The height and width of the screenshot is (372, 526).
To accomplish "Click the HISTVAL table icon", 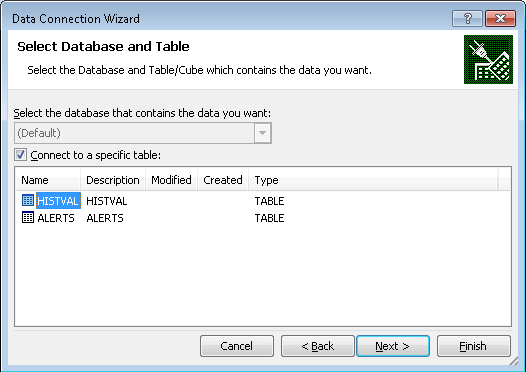I will pos(28,201).
